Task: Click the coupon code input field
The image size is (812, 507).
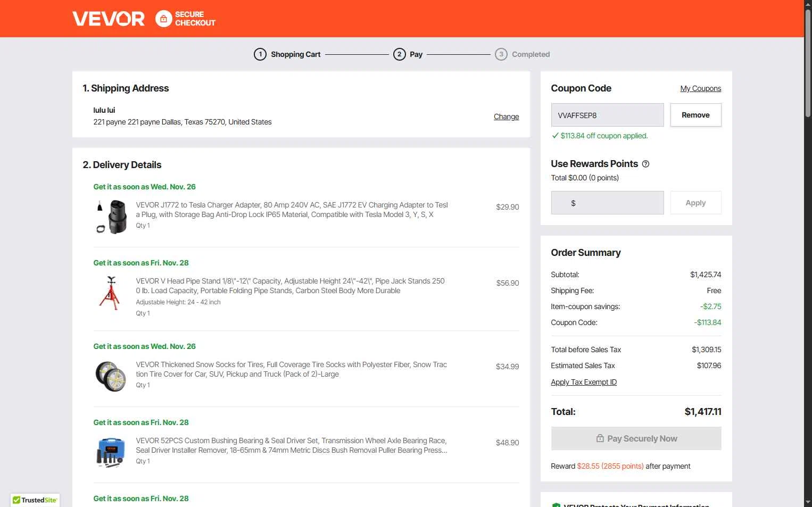Action: (607, 115)
